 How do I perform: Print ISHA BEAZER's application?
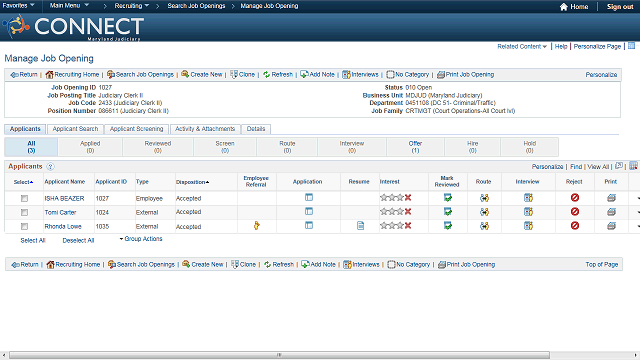tap(611, 198)
